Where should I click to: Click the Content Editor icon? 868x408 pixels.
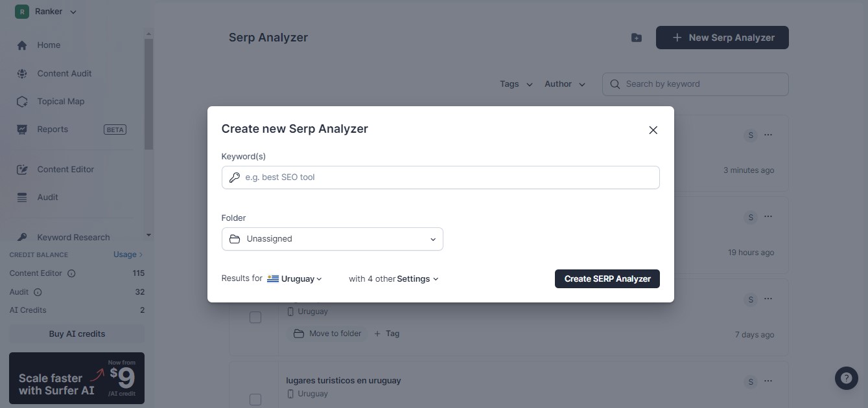pyautogui.click(x=22, y=170)
